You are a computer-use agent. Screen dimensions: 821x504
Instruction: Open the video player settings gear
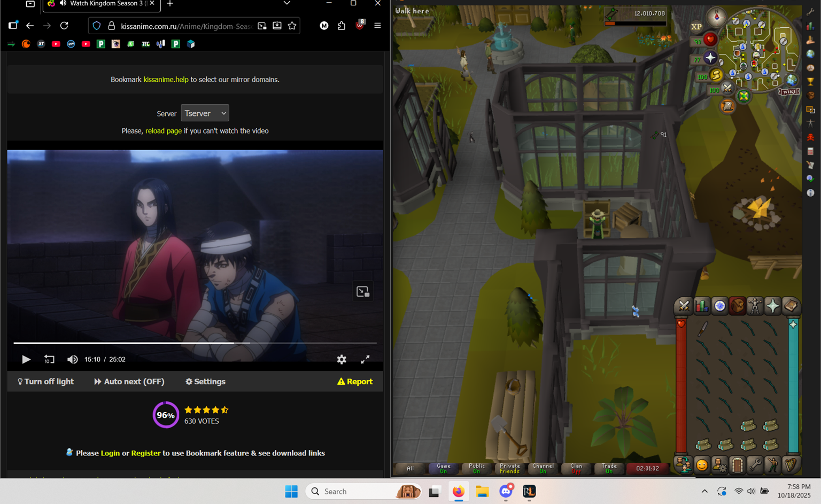tap(342, 360)
